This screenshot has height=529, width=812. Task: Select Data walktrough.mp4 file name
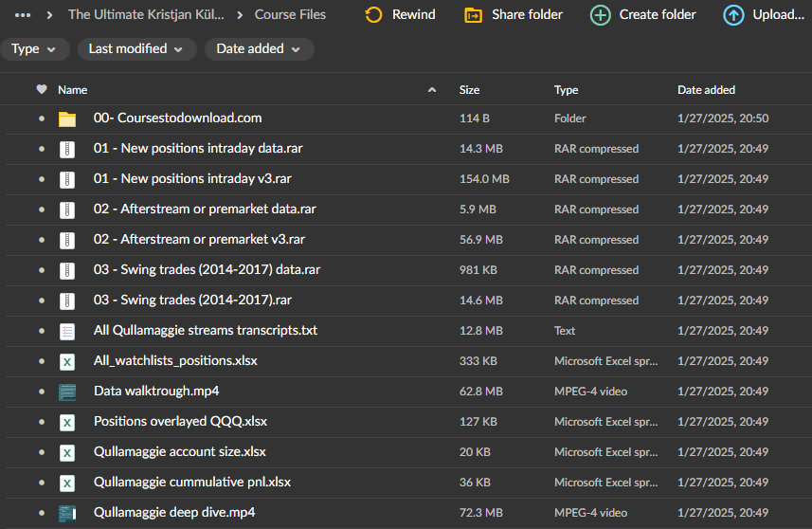(x=156, y=391)
